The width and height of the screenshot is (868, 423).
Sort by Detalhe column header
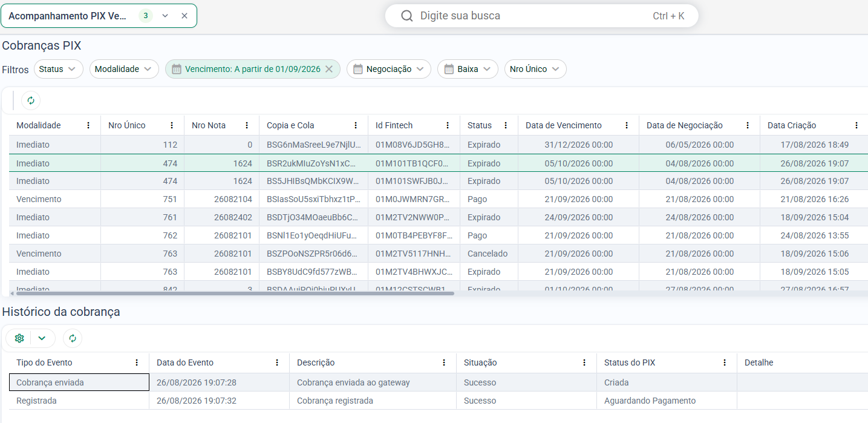click(x=759, y=362)
